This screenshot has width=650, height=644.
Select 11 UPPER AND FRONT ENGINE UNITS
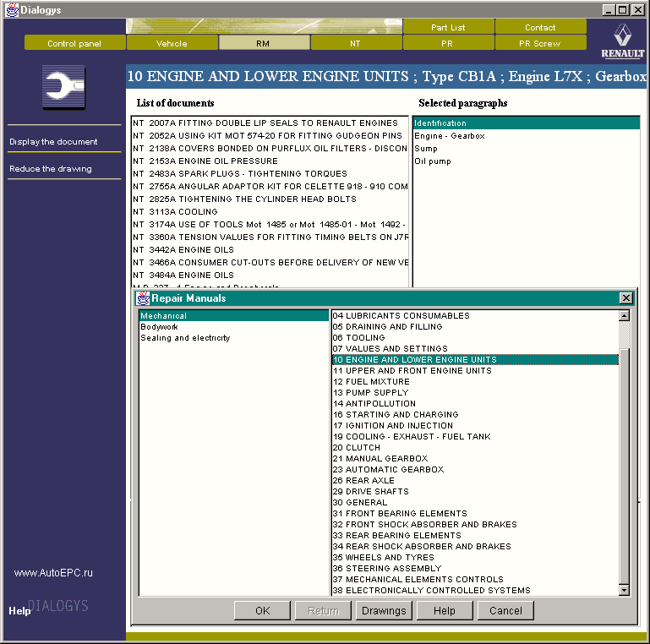(476, 370)
